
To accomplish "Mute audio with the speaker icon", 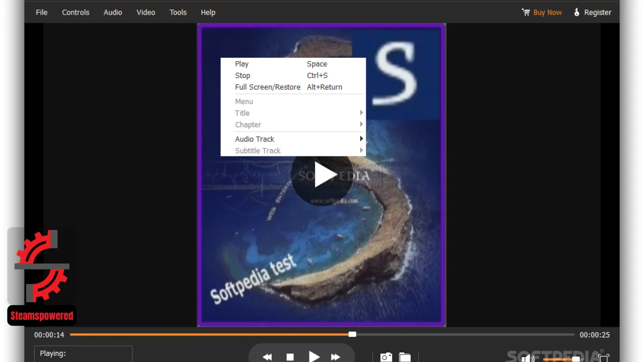I will tap(528, 358).
